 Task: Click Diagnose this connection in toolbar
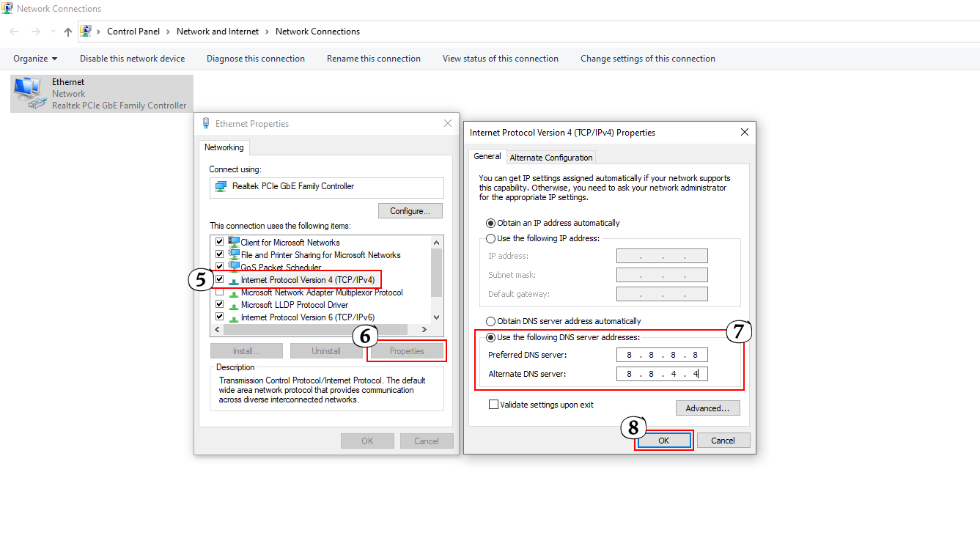255,59
